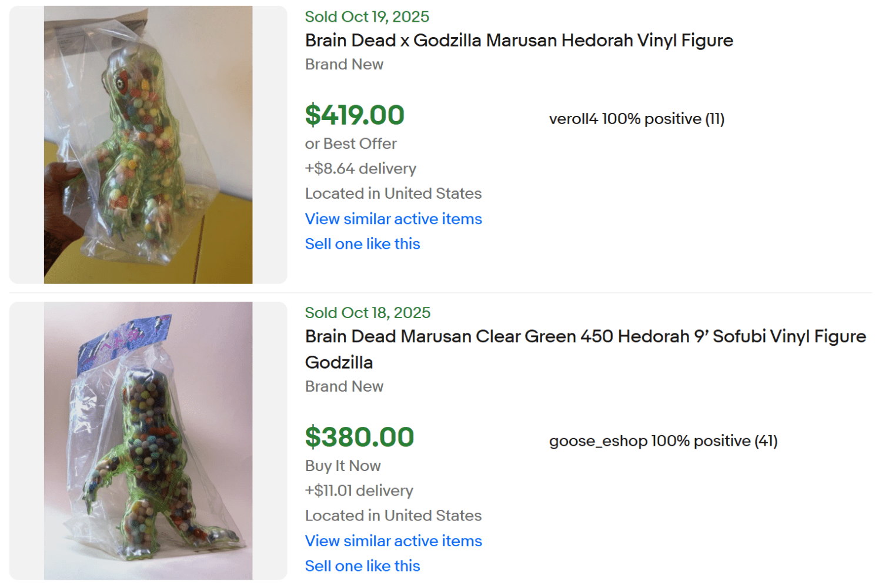This screenshot has height=588, width=882.
Task: Click View similar active items for the $419 listing
Action: [x=393, y=219]
